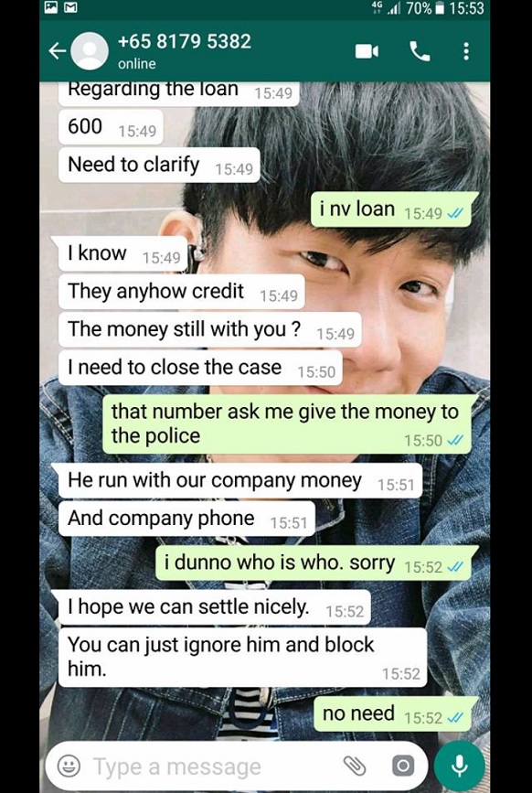Tap 'The money still with you ?' message

click(x=209, y=330)
